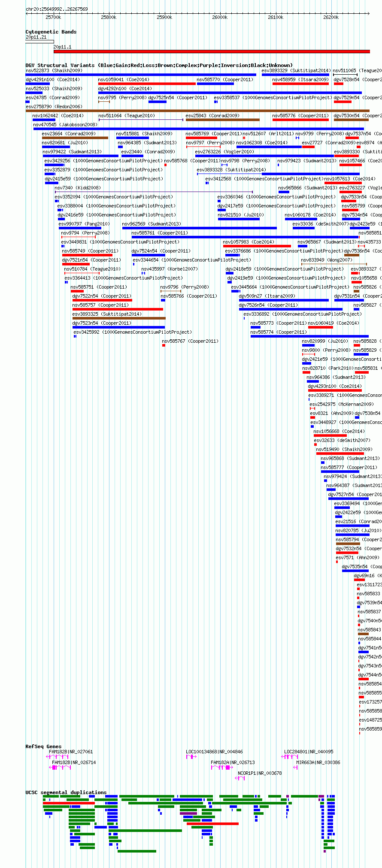The width and height of the screenshot is (382, 868).
Task: Click nsv820681 (Ju2010) label
Action: (65, 143)
